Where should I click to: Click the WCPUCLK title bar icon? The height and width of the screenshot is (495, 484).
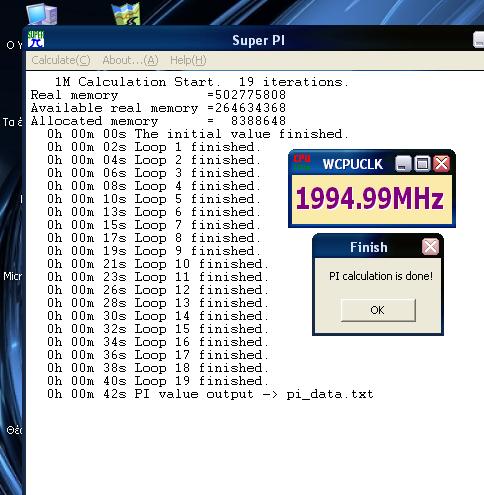click(302, 163)
